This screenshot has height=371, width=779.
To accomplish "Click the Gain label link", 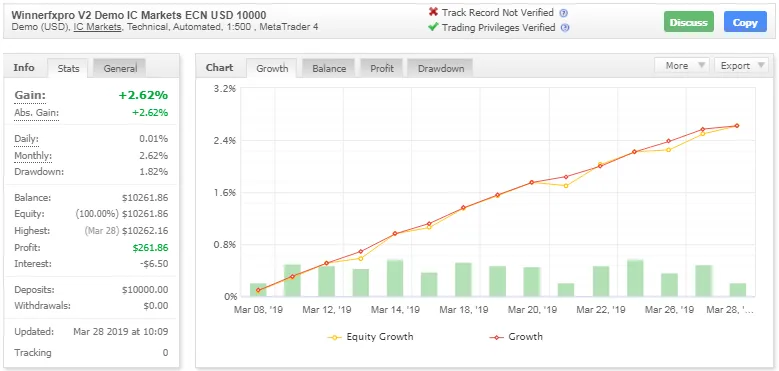I will coord(30,95).
